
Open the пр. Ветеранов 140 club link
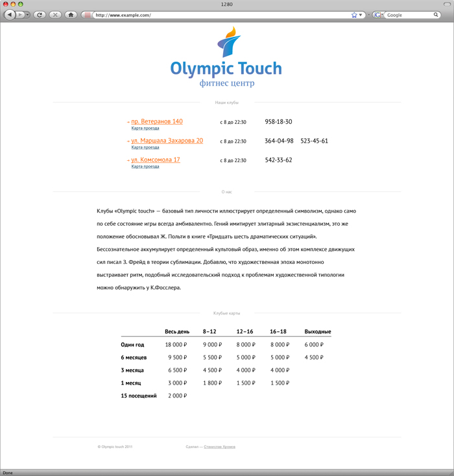coord(156,122)
